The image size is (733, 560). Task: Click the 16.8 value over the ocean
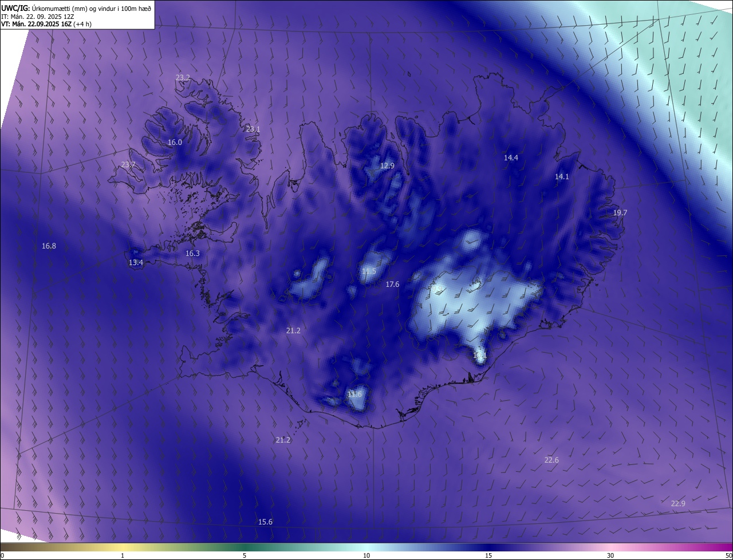point(49,246)
